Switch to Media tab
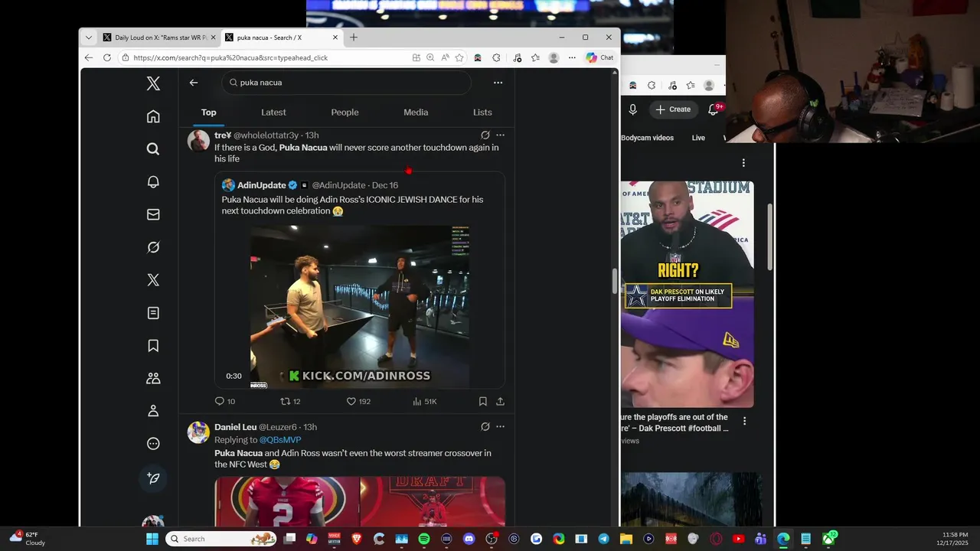Viewport: 980px width, 551px height. pyautogui.click(x=416, y=112)
